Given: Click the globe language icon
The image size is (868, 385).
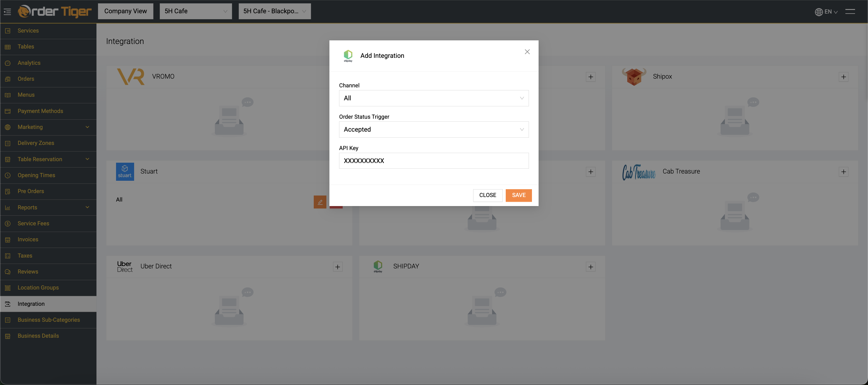Looking at the screenshot, I should (819, 12).
